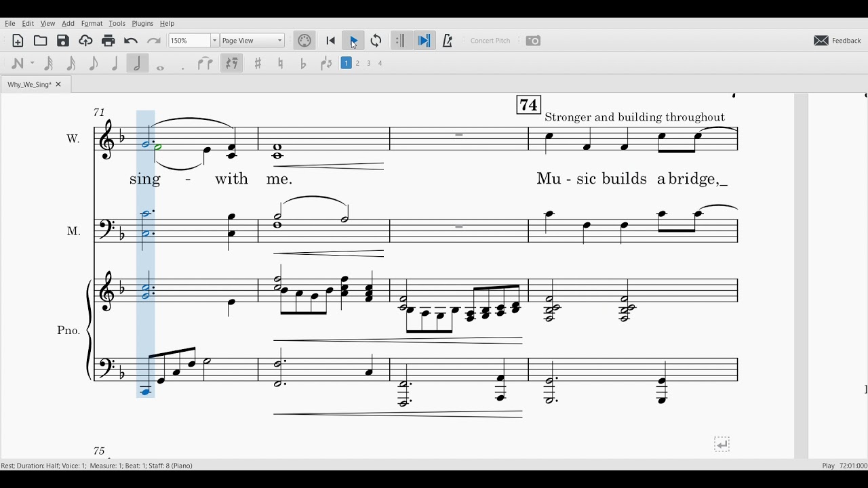Apply natural accidental
Image resolution: width=868 pixels, height=488 pixels.
tap(281, 64)
